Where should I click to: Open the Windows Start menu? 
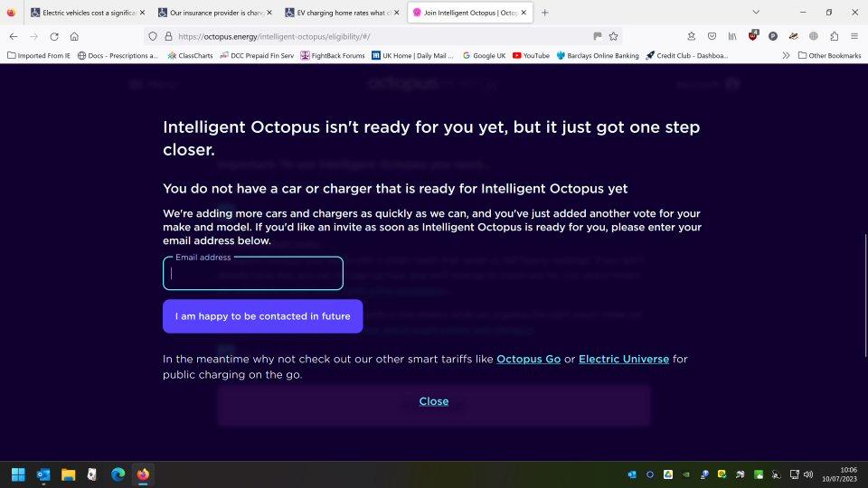tap(18, 474)
